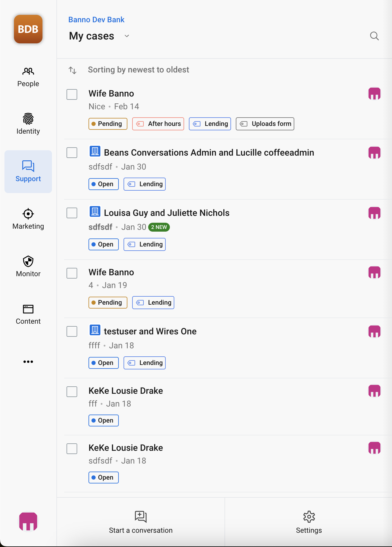The image size is (392, 547).
Task: Click Start a conversation
Action: (141, 522)
